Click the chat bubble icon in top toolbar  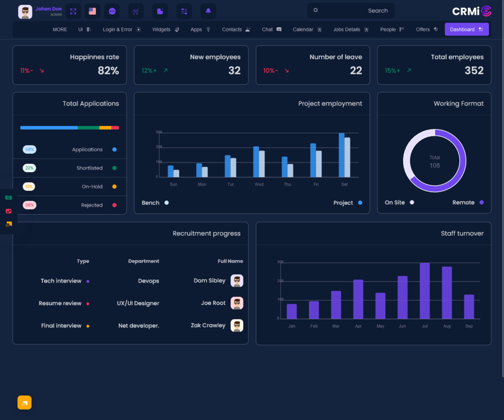[x=111, y=11]
